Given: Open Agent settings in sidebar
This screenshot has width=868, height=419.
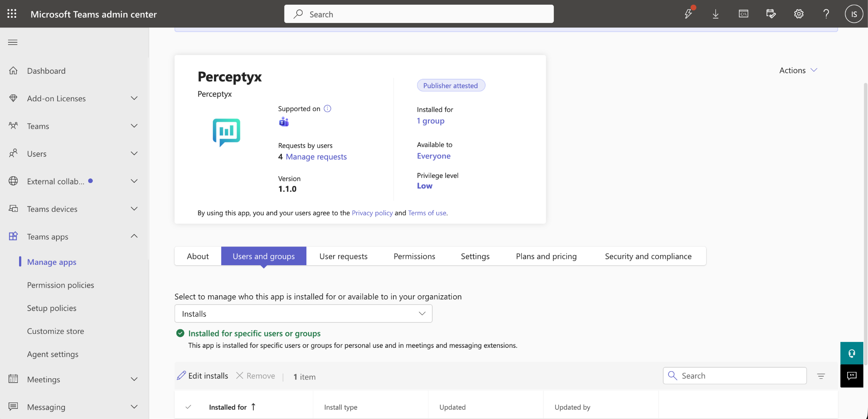Looking at the screenshot, I should (53, 354).
